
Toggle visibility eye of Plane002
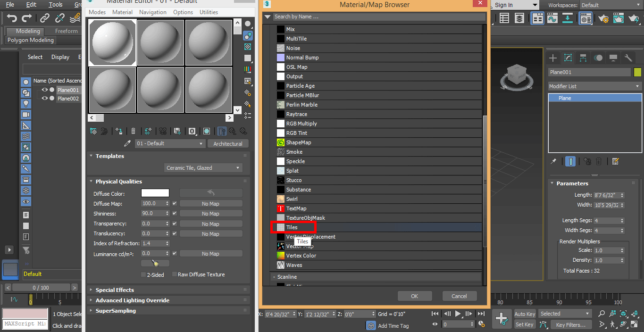[45, 99]
